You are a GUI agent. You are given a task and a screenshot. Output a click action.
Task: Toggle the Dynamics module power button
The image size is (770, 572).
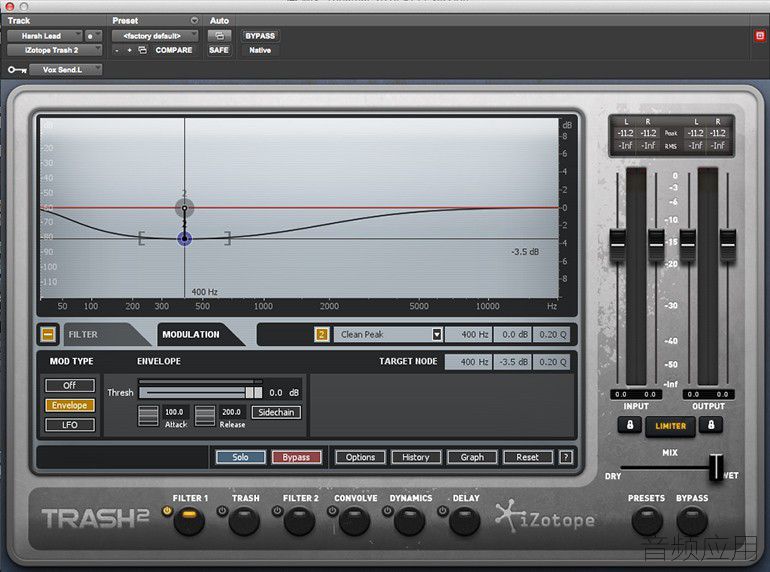[x=387, y=511]
